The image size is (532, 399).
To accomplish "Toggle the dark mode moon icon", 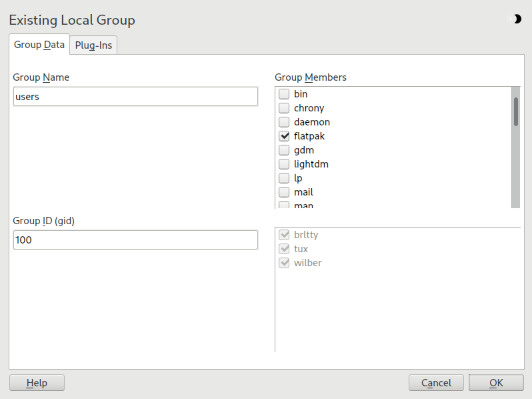I will (517, 19).
